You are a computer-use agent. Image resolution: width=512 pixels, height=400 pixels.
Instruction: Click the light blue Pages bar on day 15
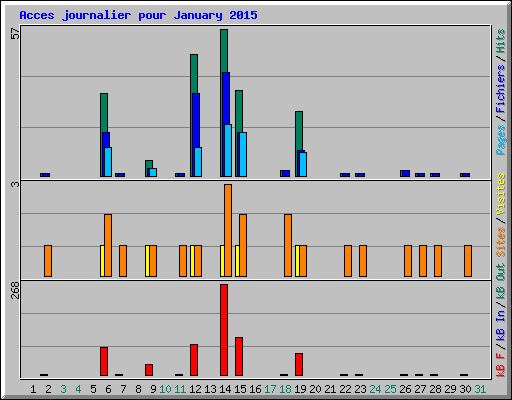coord(243,154)
